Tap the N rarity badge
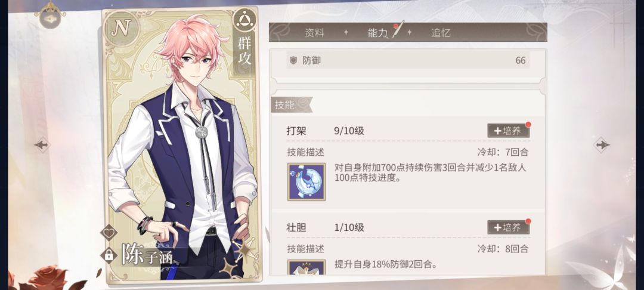This screenshot has width=644, height=290. 121,28
